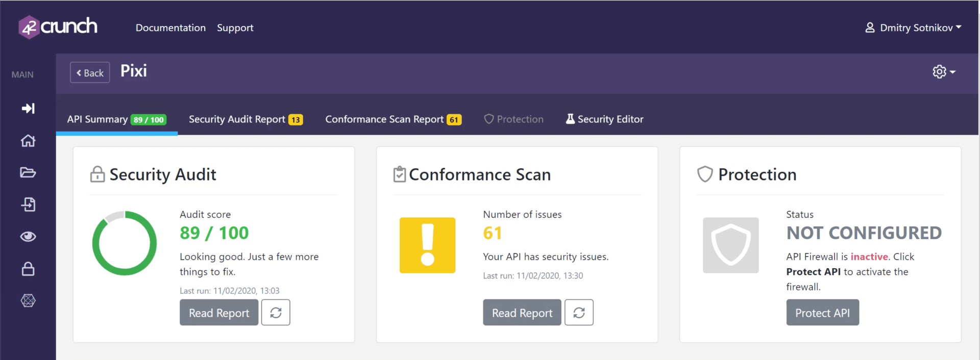Click the Conformance Scan clipboard icon
Screen dimensions: 980x360
point(400,174)
